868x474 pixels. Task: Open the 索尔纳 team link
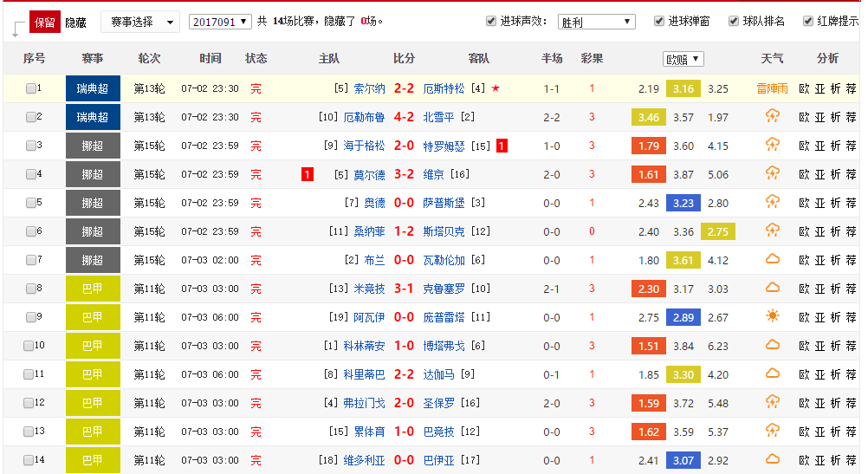click(370, 88)
